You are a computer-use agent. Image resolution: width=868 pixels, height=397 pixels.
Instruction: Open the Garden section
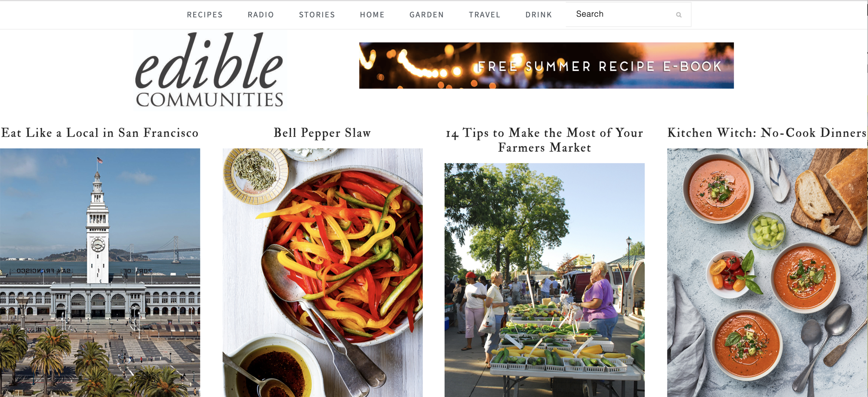click(427, 15)
